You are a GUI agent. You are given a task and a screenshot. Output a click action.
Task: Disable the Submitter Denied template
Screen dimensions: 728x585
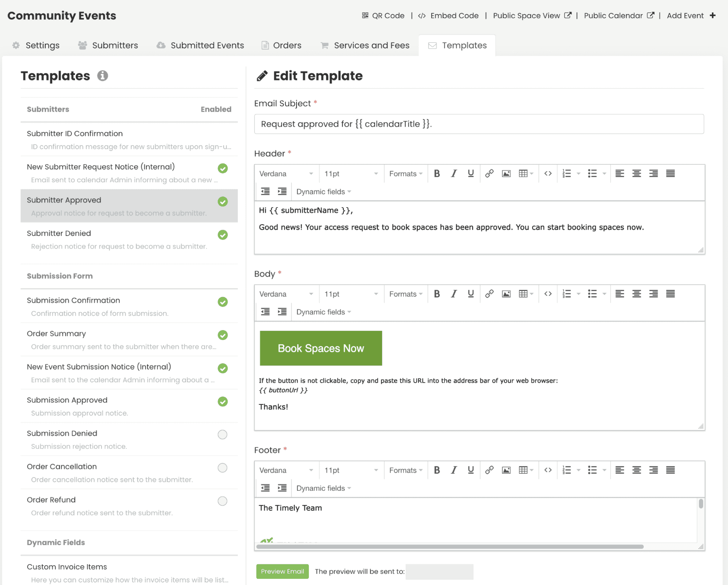pyautogui.click(x=222, y=235)
